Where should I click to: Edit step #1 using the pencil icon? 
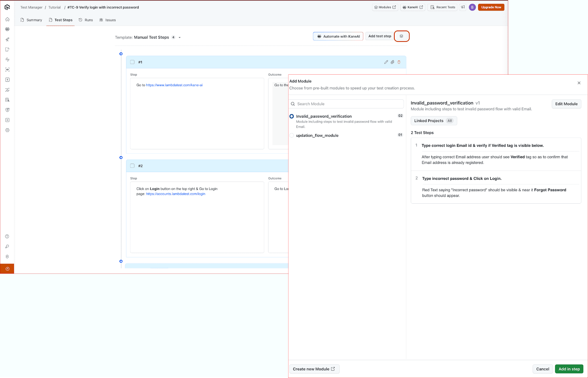(386, 62)
